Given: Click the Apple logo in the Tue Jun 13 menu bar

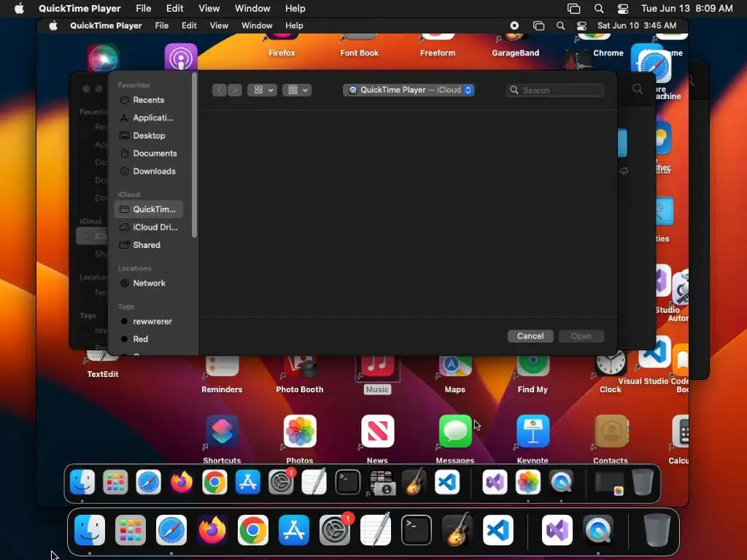Looking at the screenshot, I should 19,9.
